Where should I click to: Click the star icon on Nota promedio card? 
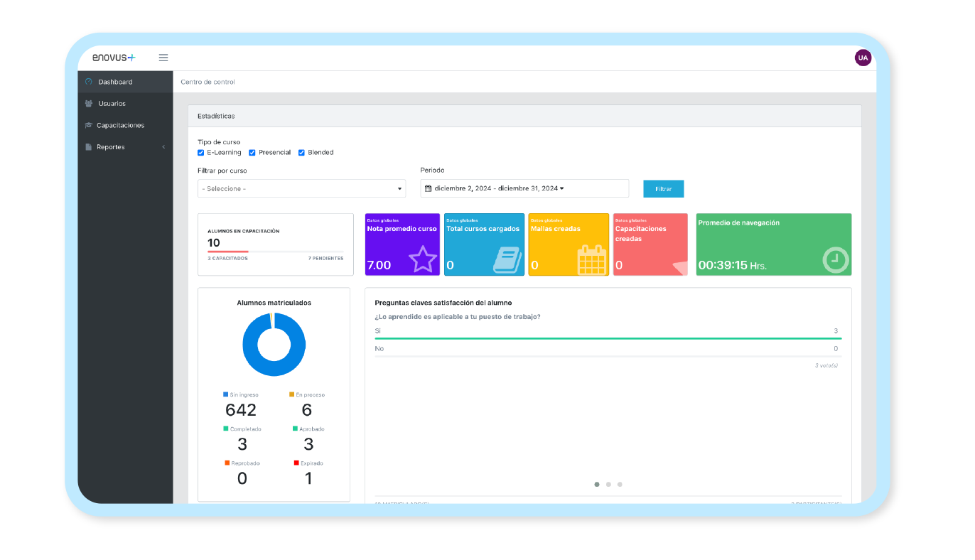pos(423,259)
